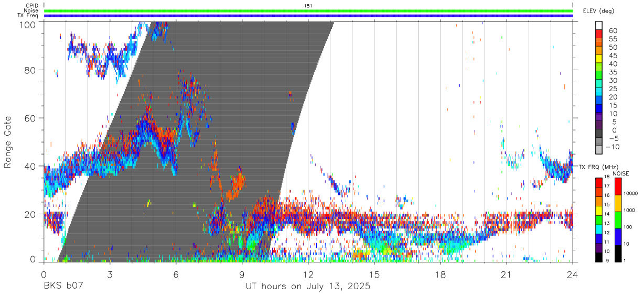
Task: Click the 6 tick on UT hours axis
Action: 176,274
